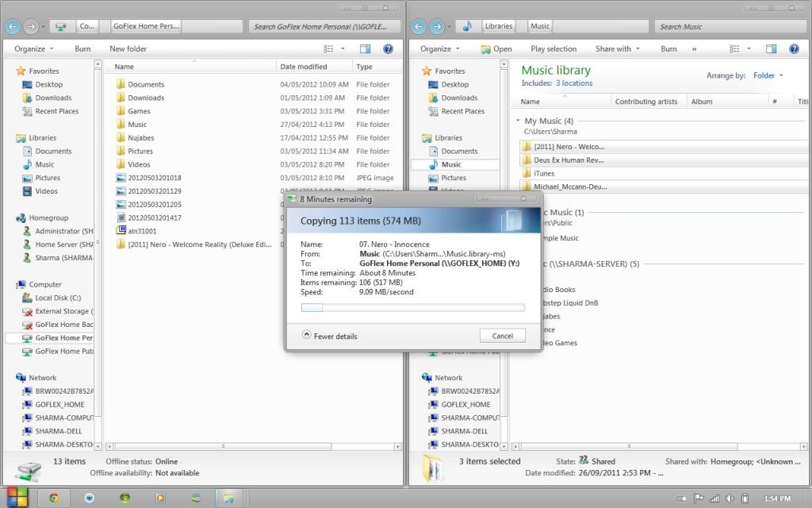Sort by Album column

coord(727,102)
